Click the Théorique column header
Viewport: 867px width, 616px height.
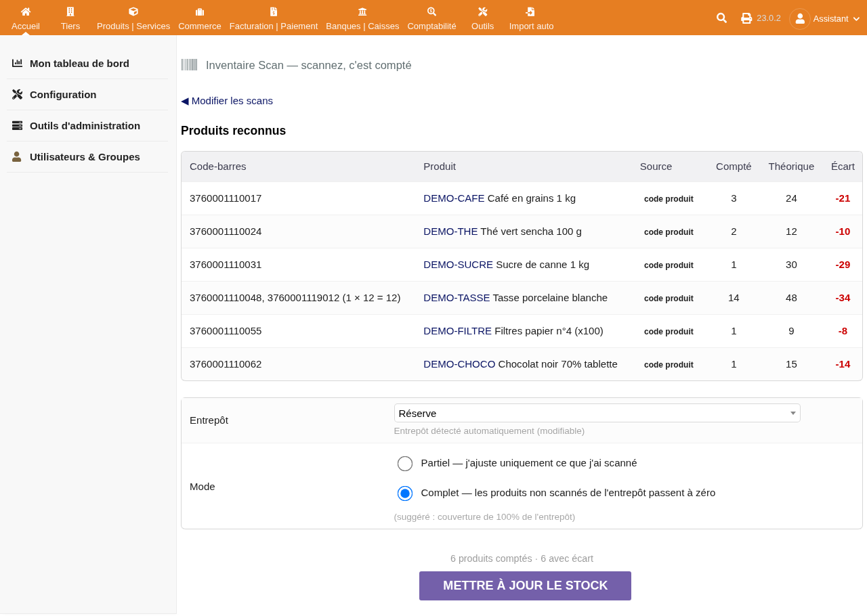(x=791, y=167)
